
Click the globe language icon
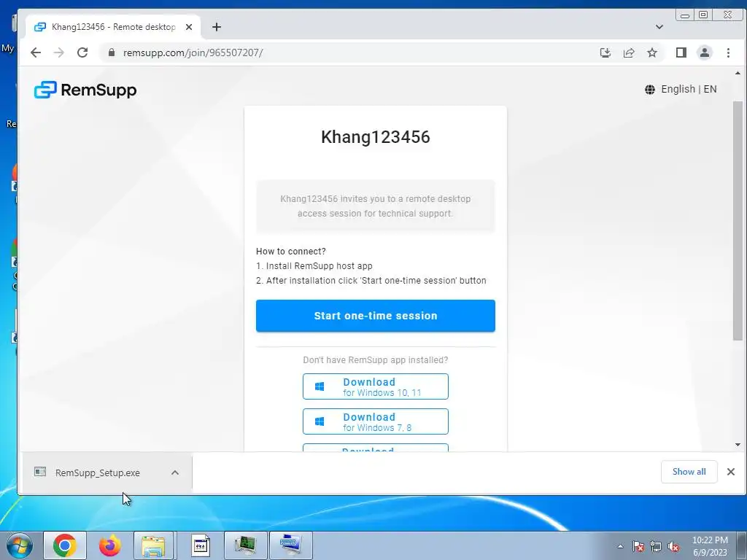click(650, 90)
